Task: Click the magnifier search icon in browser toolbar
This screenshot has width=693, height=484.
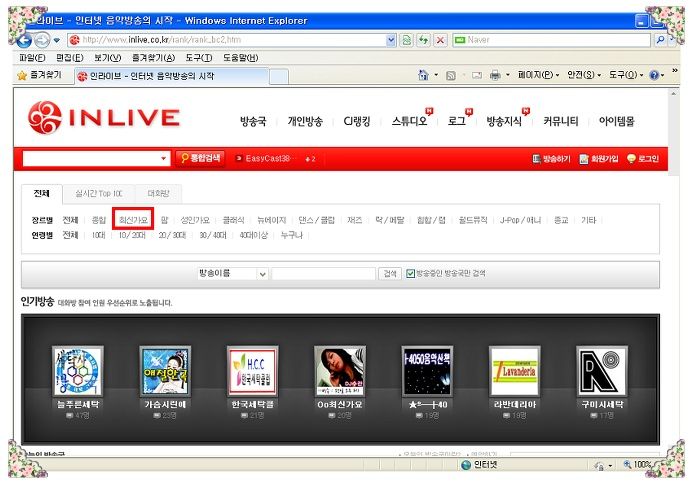Action: (x=660, y=40)
